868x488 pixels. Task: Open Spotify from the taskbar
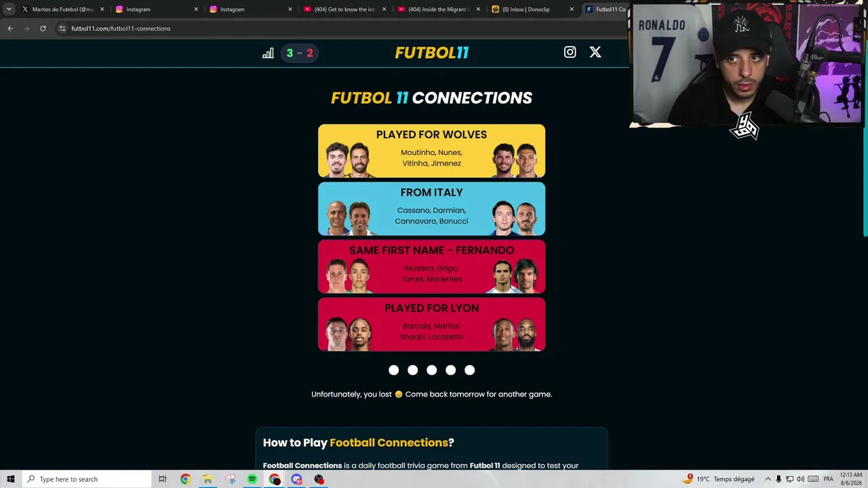(252, 479)
